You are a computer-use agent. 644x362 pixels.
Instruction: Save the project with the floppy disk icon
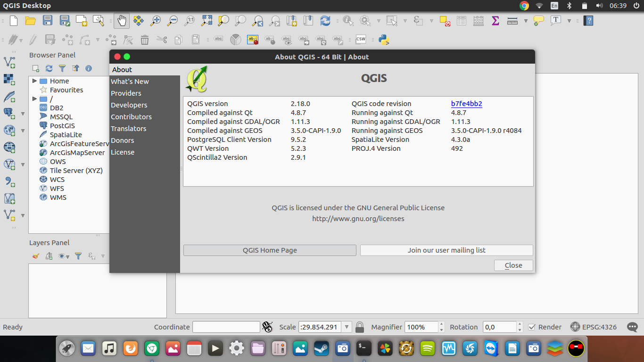click(48, 21)
